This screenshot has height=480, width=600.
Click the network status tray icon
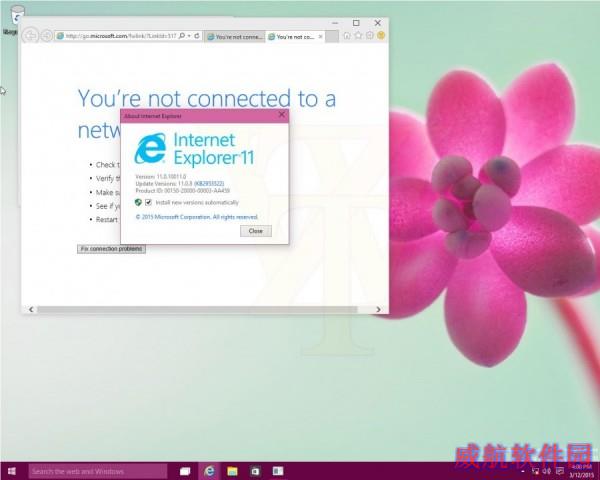click(535, 471)
